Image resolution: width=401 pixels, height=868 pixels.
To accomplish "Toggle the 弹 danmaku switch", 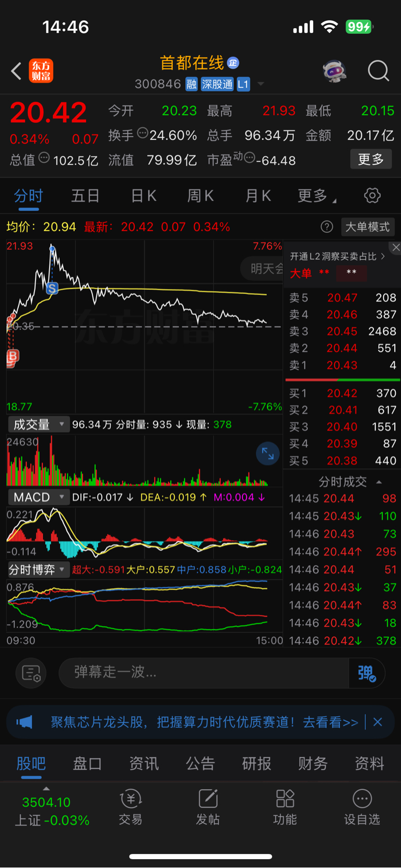I will [367, 673].
